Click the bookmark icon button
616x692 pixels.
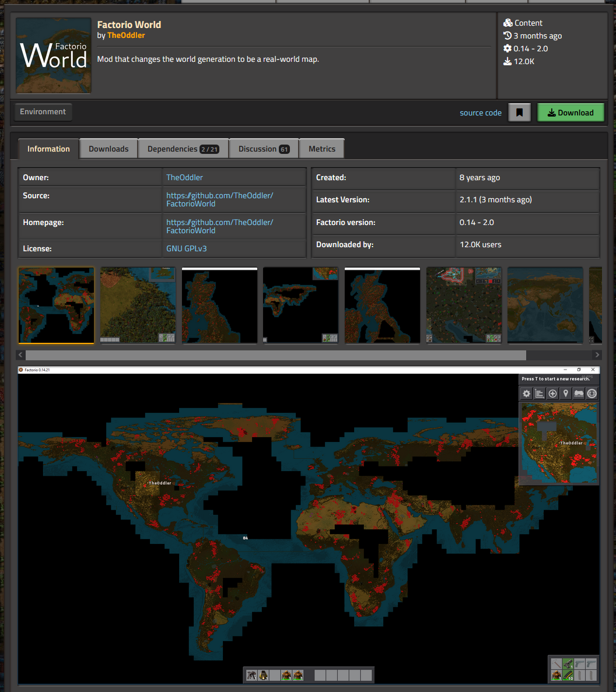pos(519,113)
